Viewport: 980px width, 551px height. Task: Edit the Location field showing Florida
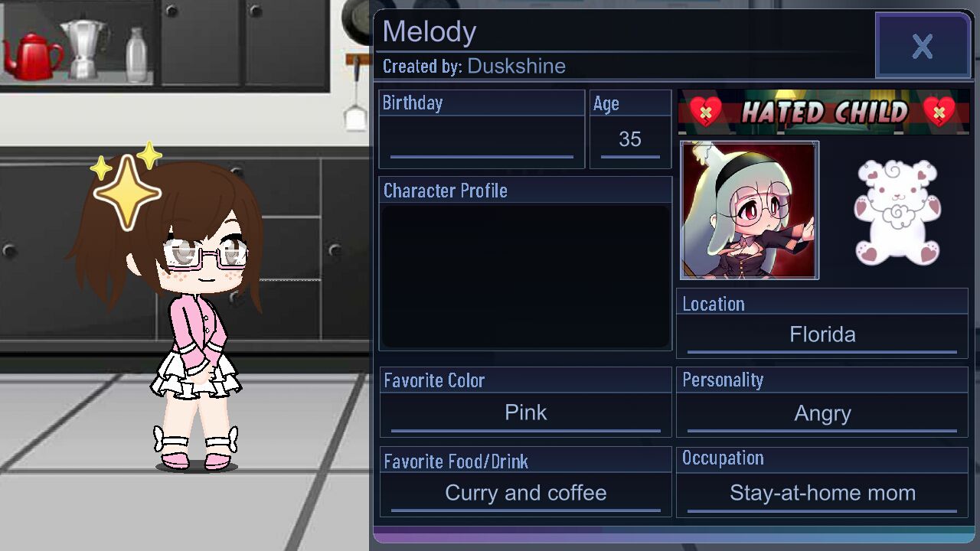[822, 336]
